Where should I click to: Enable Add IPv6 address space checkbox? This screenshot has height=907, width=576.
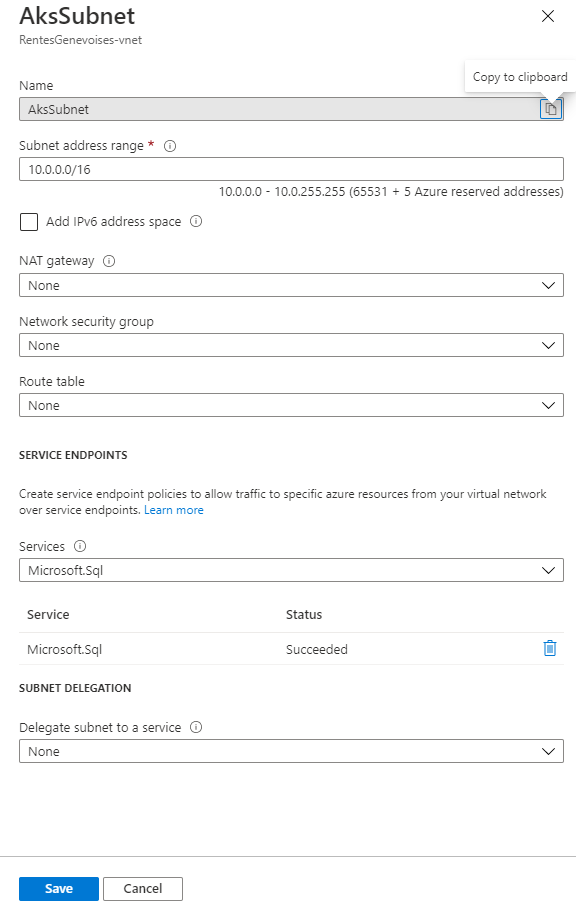pos(29,222)
